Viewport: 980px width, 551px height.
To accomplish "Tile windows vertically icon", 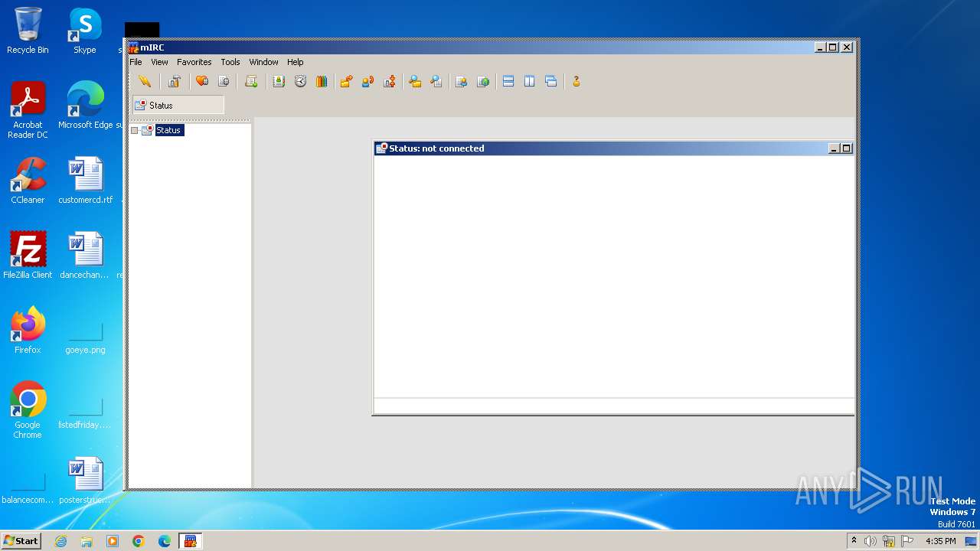I will pyautogui.click(x=530, y=81).
